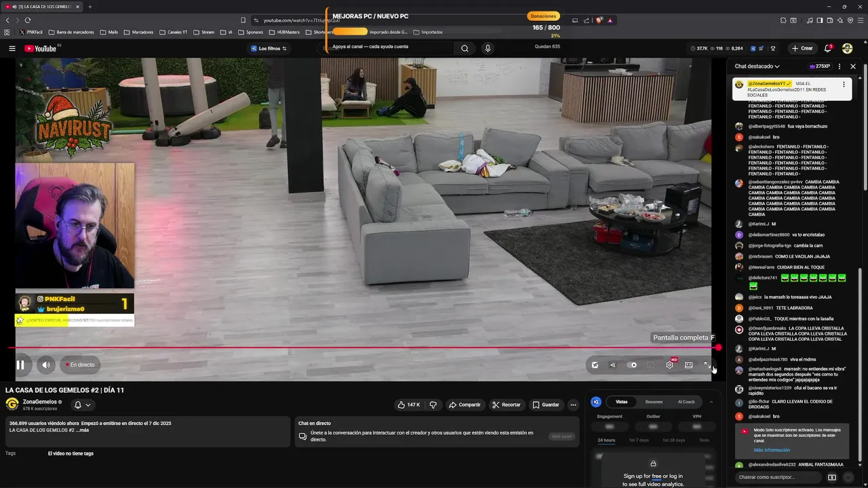Dislike the video

433,405
